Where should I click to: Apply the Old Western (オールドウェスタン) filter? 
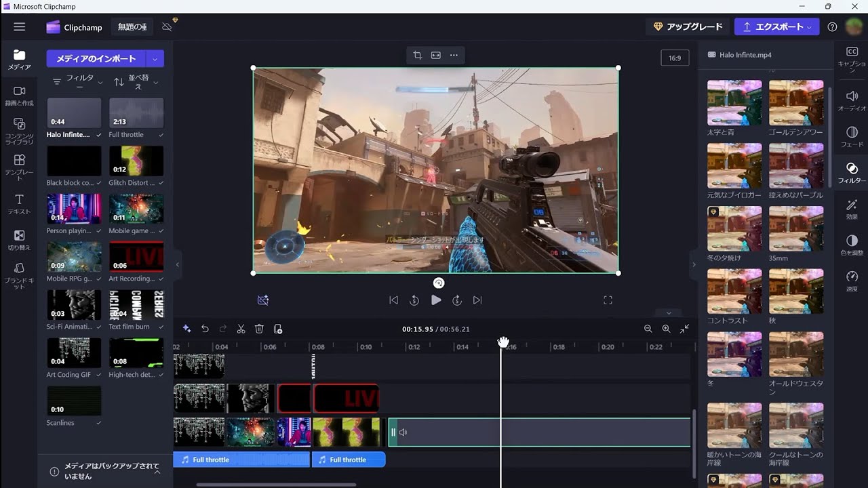[796, 354]
